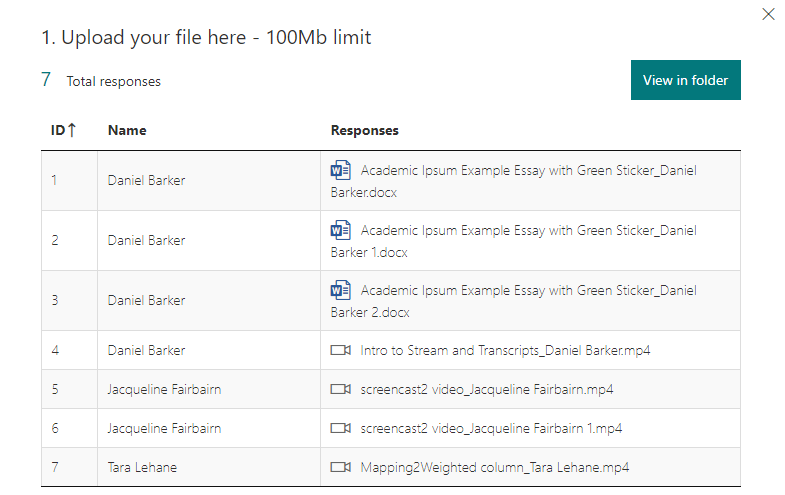Click Word icon for Daniel Barker.docx
The height and width of the screenshot is (495, 785).
340,170
